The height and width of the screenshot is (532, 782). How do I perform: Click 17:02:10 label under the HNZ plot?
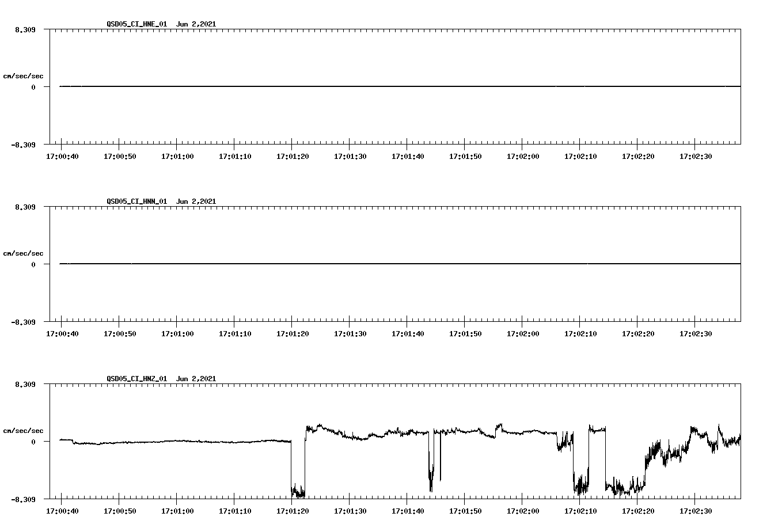pos(580,511)
